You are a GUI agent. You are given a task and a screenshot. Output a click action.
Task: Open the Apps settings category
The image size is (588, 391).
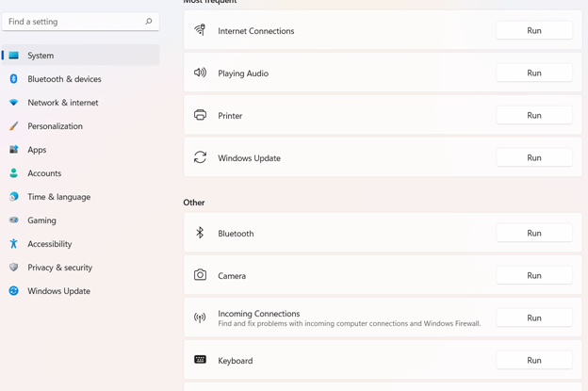pos(37,150)
